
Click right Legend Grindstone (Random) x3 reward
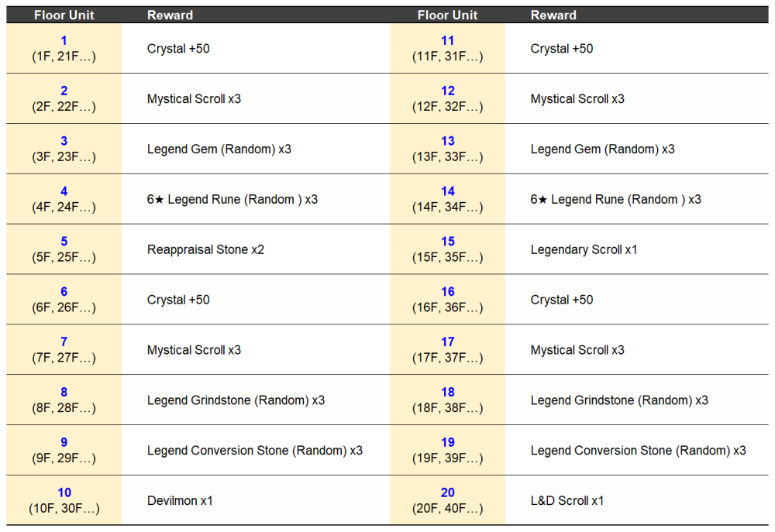coord(619,400)
